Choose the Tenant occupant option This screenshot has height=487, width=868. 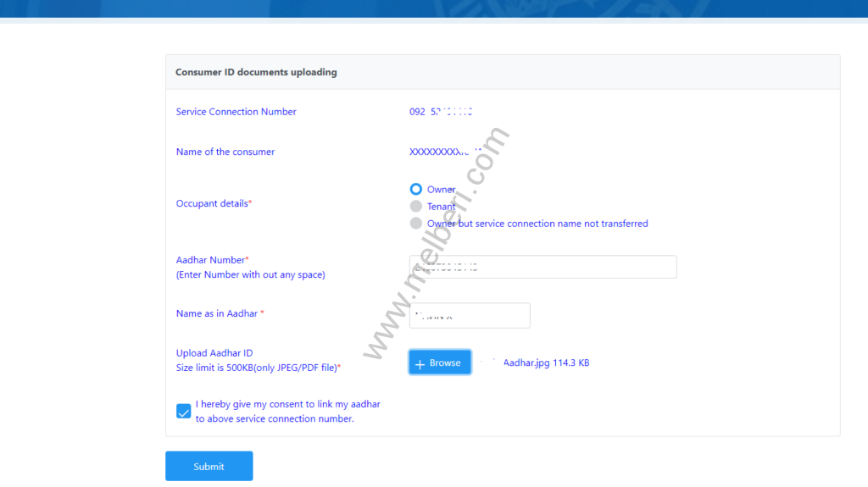point(415,206)
